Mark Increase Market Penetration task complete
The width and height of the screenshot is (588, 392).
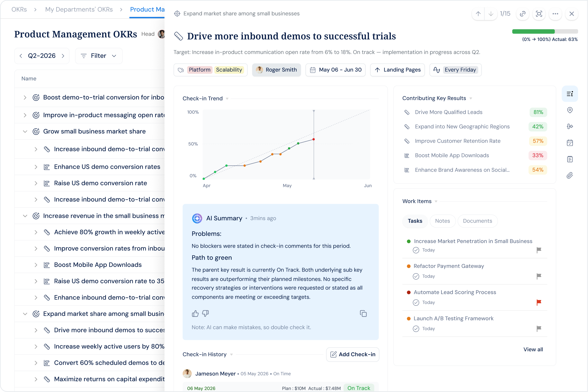pyautogui.click(x=416, y=250)
